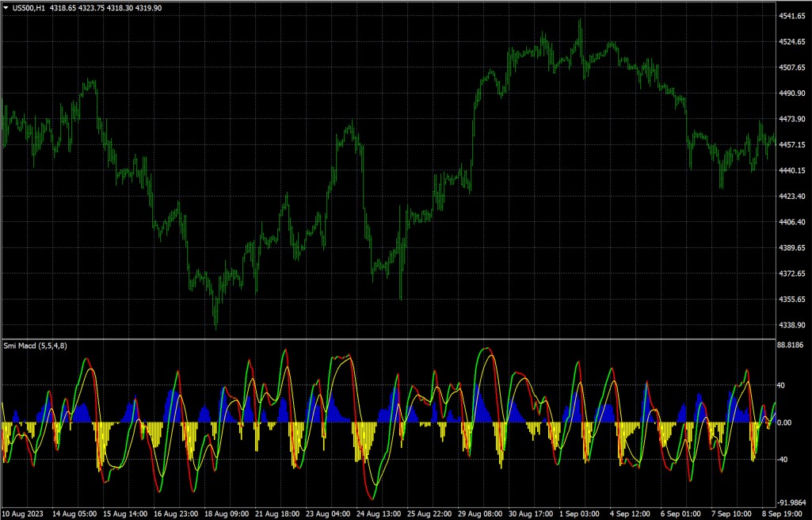
Task: Click the 4490.90 price axis label
Action: [x=792, y=94]
